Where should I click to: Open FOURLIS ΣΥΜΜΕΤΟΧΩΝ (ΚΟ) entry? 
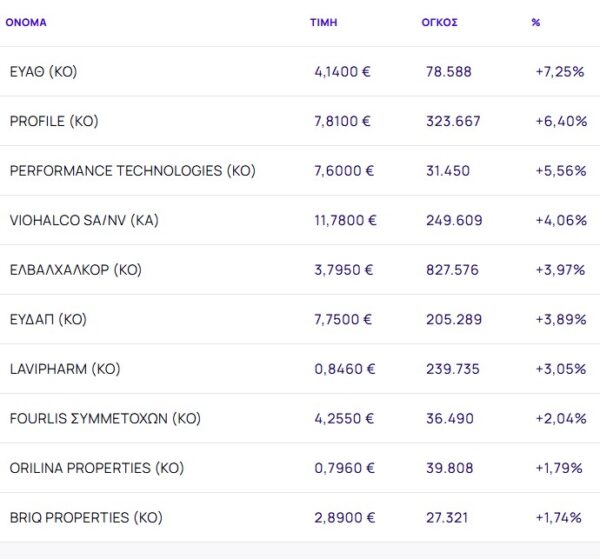[x=105, y=419]
